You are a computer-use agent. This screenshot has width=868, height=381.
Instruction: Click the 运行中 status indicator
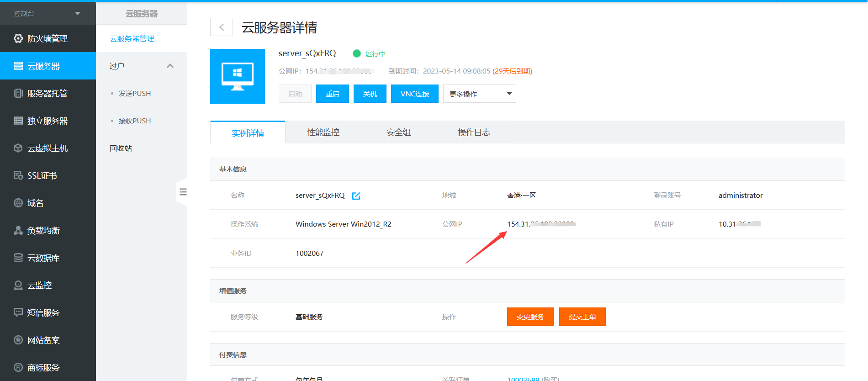point(370,53)
